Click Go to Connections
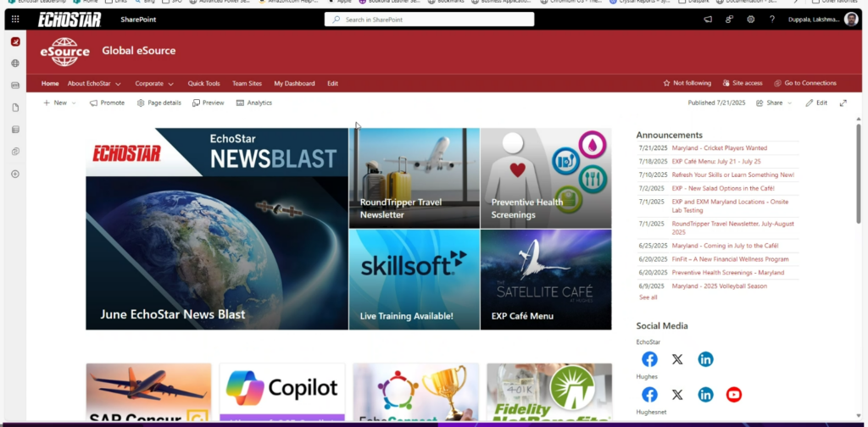Image resolution: width=868 pixels, height=427 pixels. pos(805,83)
